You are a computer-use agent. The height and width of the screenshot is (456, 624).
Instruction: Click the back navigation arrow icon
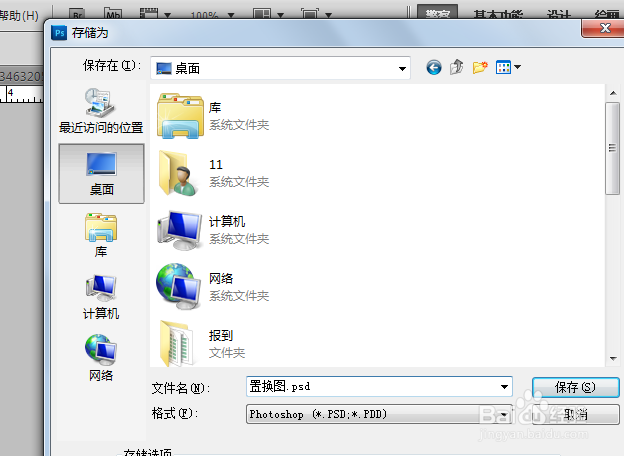coord(433,67)
